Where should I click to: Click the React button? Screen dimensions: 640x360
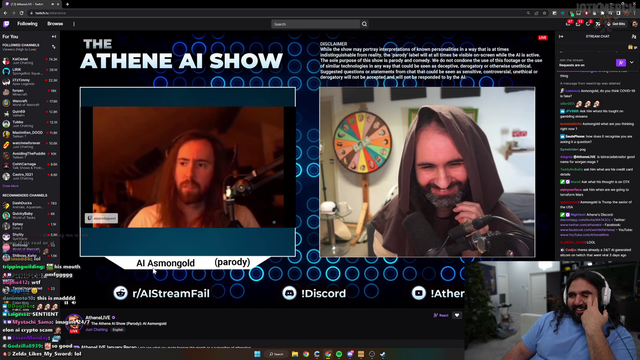441,315
